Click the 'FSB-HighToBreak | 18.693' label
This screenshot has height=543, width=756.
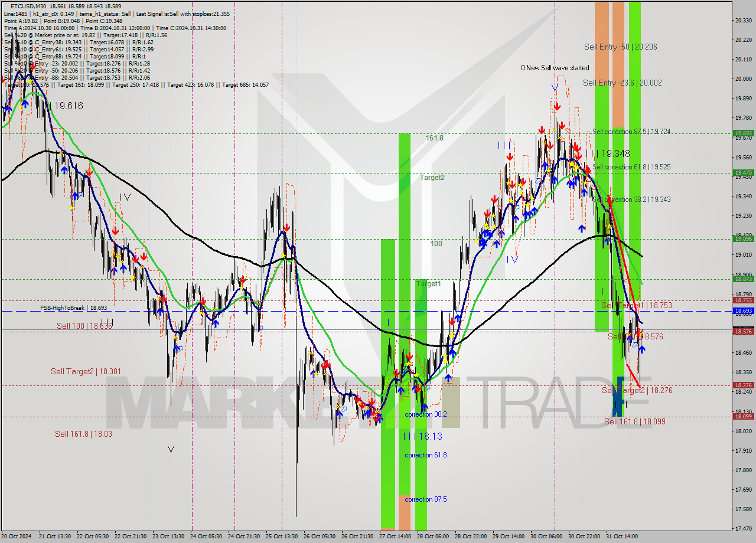pos(74,308)
